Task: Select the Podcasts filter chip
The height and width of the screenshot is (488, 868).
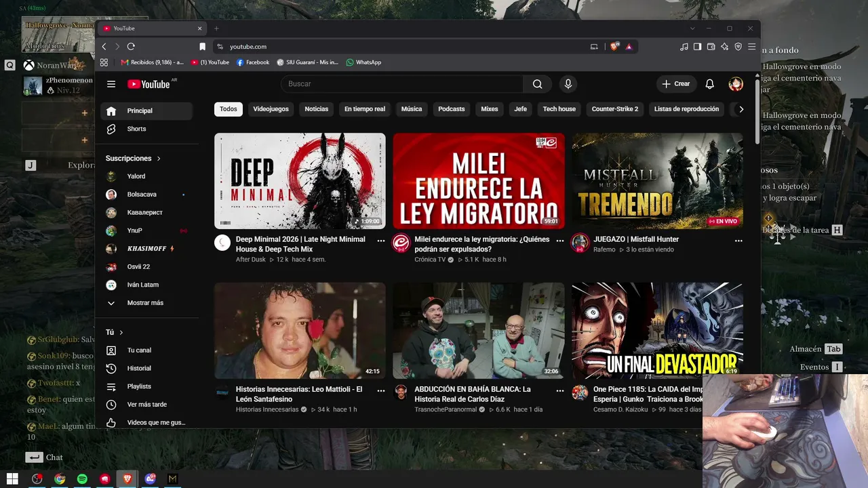Action: pyautogui.click(x=452, y=109)
